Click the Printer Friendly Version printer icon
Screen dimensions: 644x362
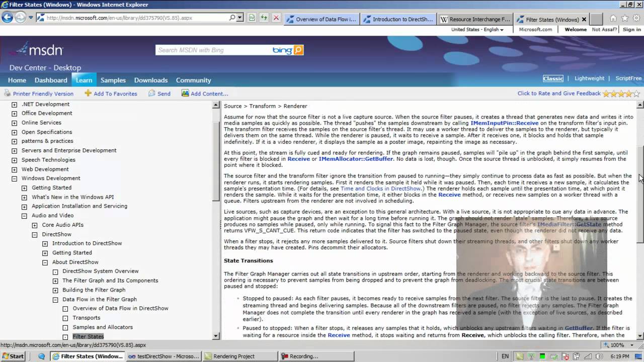[8, 94]
